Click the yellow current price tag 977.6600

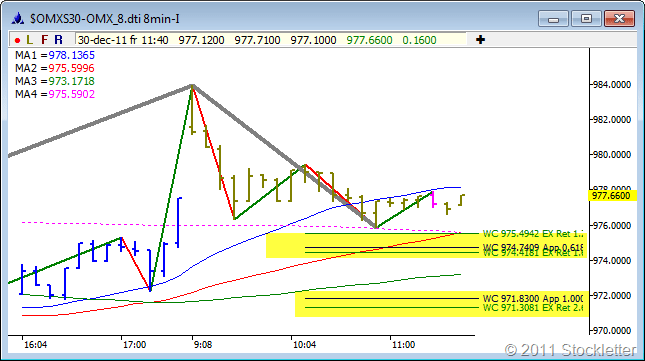click(611, 196)
